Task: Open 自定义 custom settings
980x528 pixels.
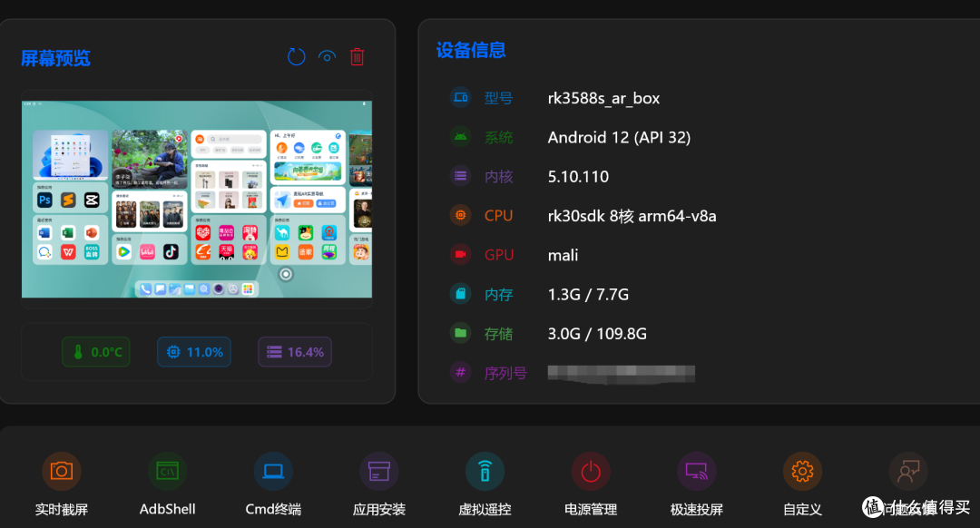Action: point(802,471)
